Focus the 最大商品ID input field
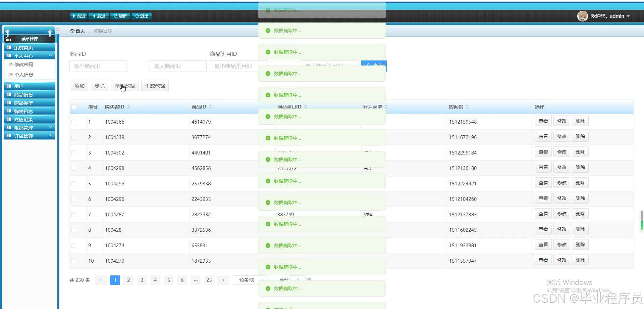The height and width of the screenshot is (309, 644). click(x=178, y=66)
